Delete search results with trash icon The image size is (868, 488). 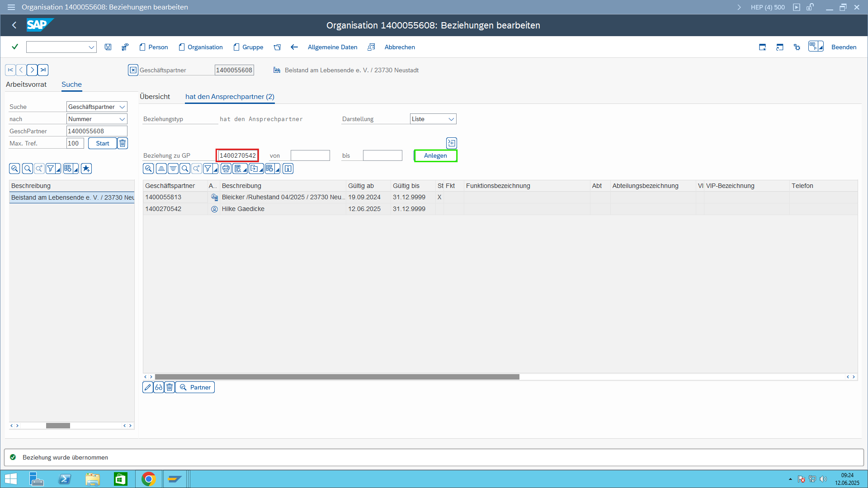point(123,143)
